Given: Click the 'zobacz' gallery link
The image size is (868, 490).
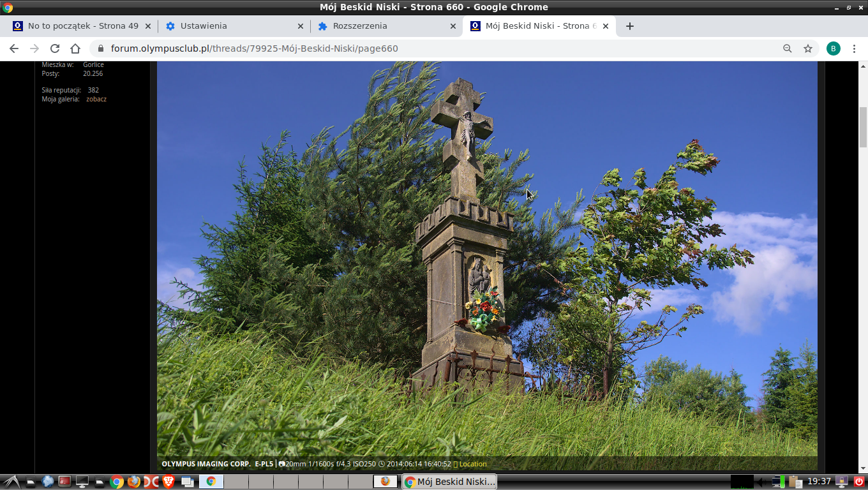Looking at the screenshot, I should pyautogui.click(x=96, y=100).
